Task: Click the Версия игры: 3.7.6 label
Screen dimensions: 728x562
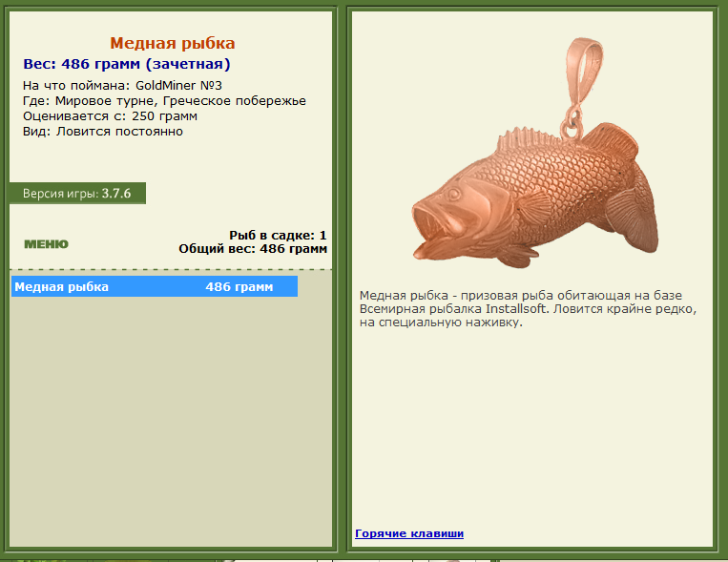Action: coord(77,193)
